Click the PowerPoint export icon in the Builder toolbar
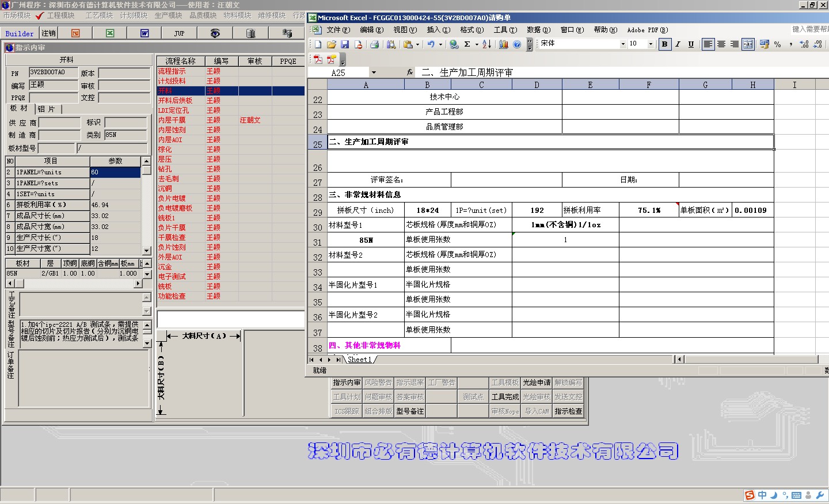Image resolution: width=829 pixels, height=504 pixels. [75, 33]
